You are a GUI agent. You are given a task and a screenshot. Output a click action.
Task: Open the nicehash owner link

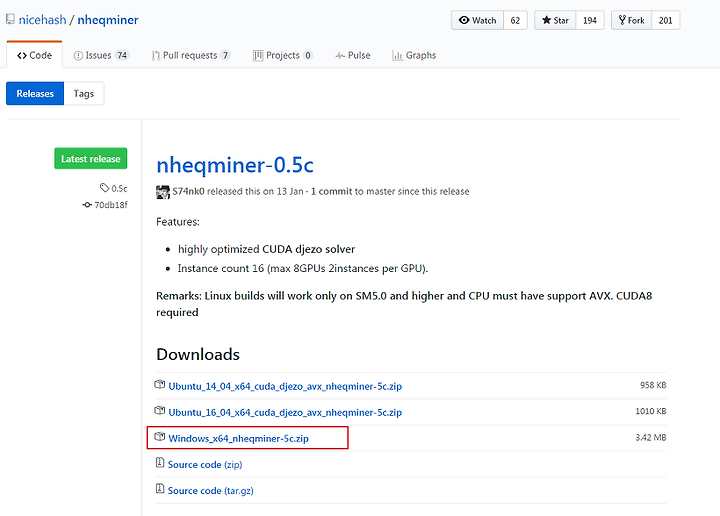(x=43, y=20)
